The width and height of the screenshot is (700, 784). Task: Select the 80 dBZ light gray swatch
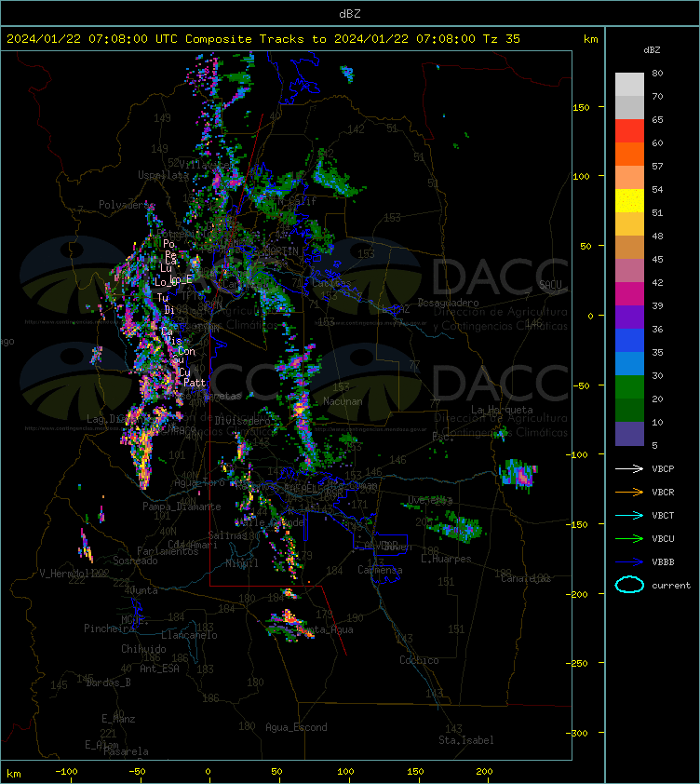coord(629,84)
